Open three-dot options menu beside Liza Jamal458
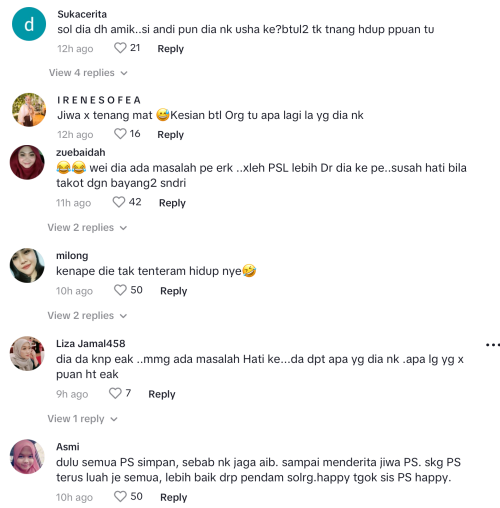The image size is (500, 508). 493,345
